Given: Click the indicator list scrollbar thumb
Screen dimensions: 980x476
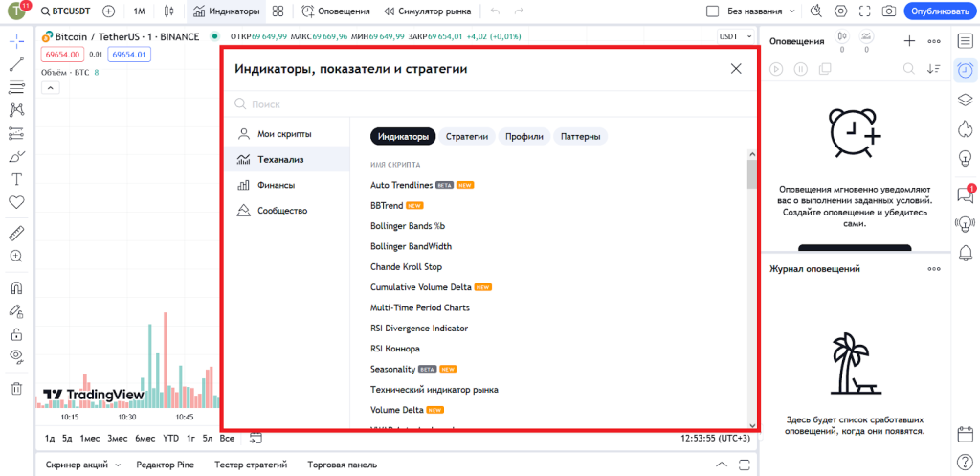Looking at the screenshot, I should click(752, 174).
